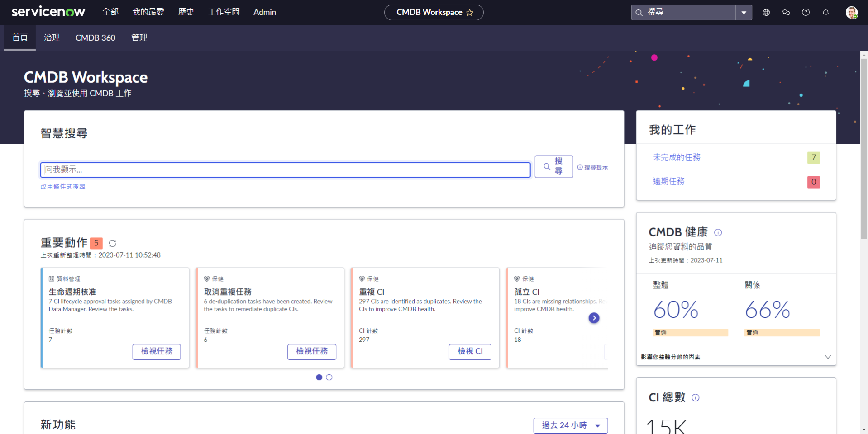Open the 工作空間 menu

tap(224, 12)
